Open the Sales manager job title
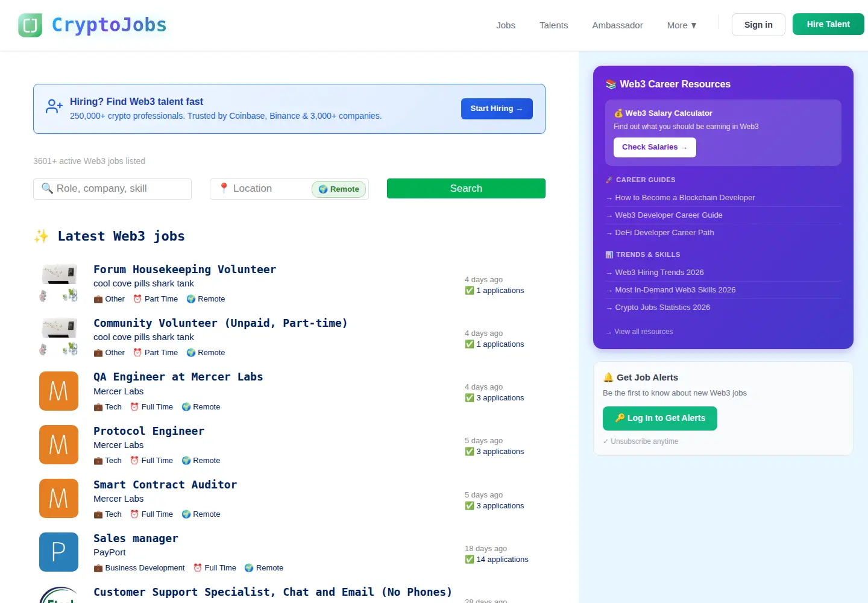This screenshot has width=868, height=603. click(136, 538)
